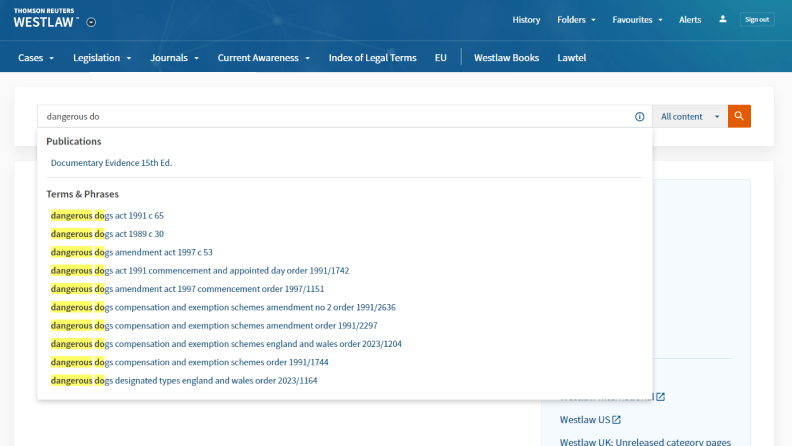Viewport: 792px width, 446px height.
Task: Expand the Cases navigation menu
Action: [36, 58]
